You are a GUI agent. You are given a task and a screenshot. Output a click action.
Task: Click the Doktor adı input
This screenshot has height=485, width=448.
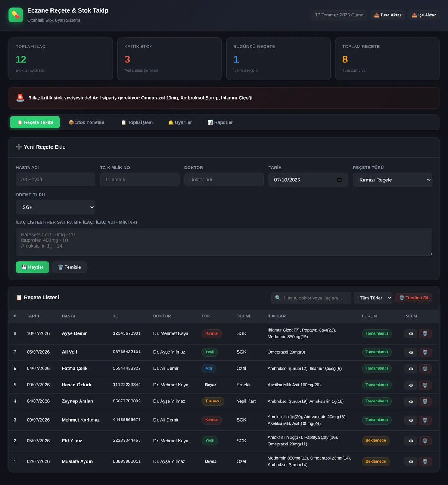click(x=224, y=180)
